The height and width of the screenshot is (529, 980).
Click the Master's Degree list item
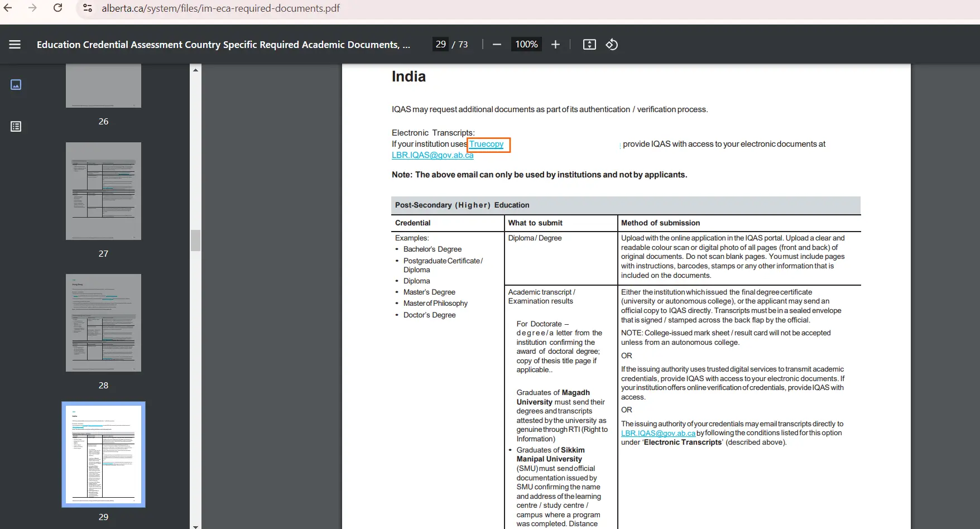tap(429, 292)
